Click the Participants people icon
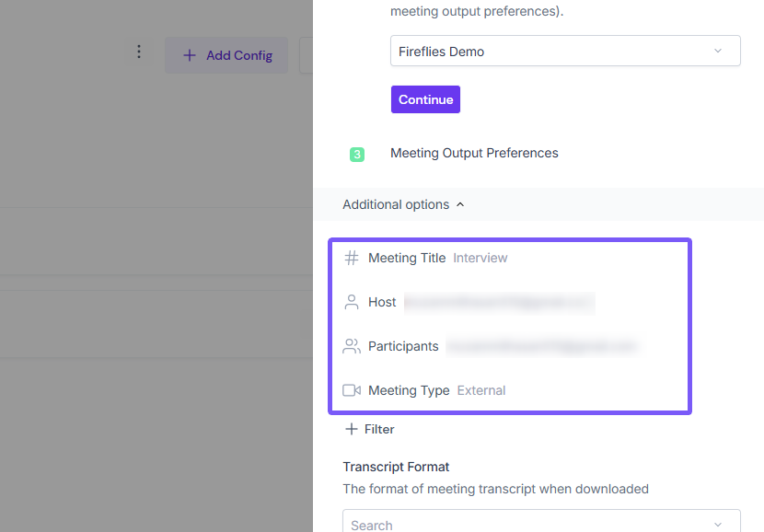764x532 pixels. (352, 347)
